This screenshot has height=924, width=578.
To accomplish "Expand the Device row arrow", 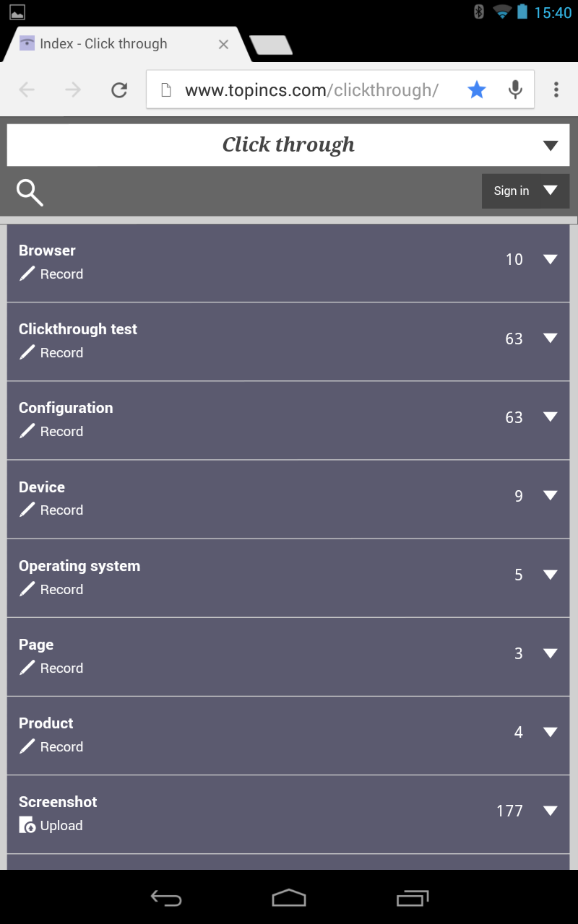I will click(551, 495).
